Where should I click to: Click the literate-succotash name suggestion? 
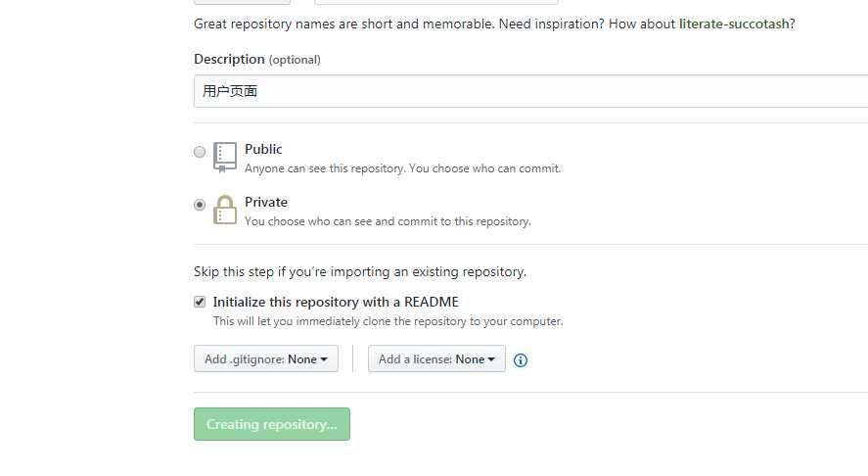coord(734,24)
